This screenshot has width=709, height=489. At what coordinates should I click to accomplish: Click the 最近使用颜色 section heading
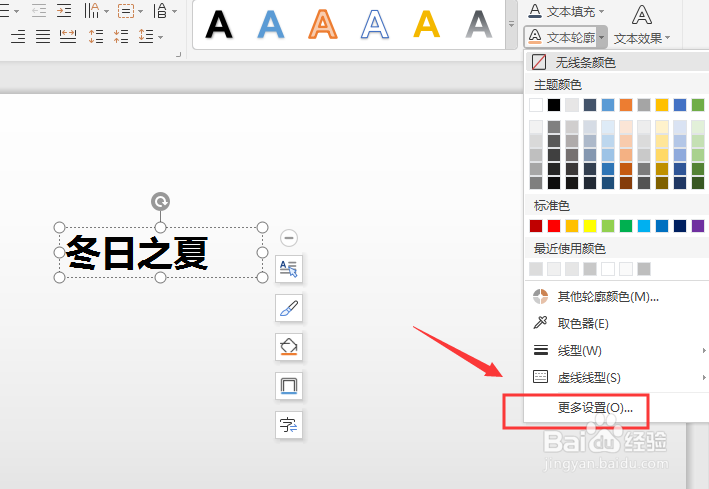point(570,248)
